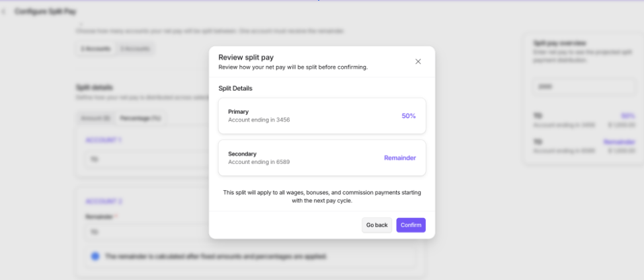This screenshot has width=644, height=280.
Task: Click the Split Details heading
Action: (235, 88)
